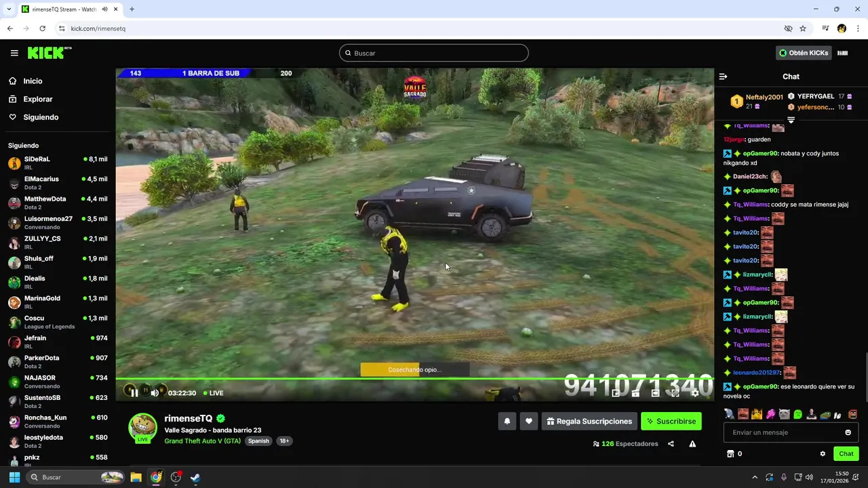Screen dimensions: 868x488
Task: Follow channel with heart button
Action: click(529, 421)
